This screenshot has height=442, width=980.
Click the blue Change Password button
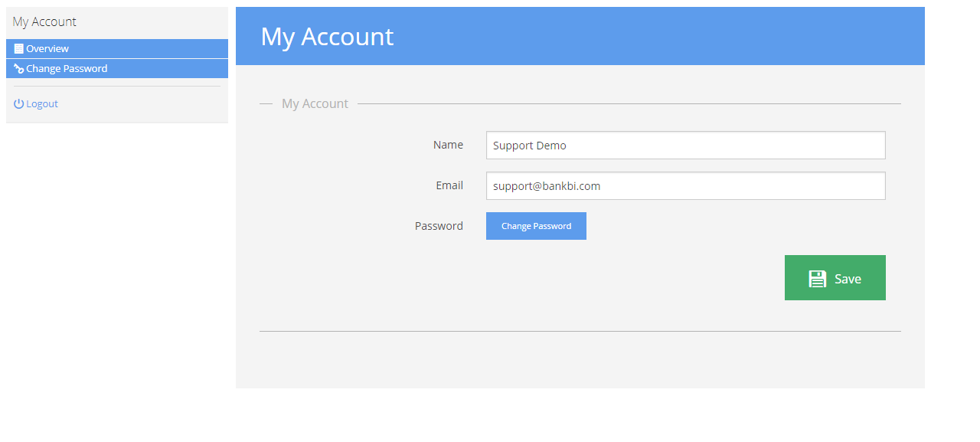[536, 226]
